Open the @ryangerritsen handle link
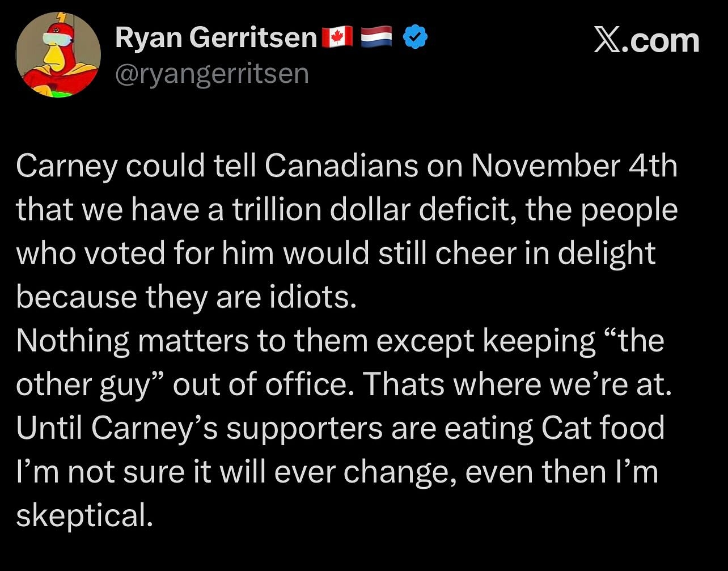The image size is (728, 571). [212, 74]
